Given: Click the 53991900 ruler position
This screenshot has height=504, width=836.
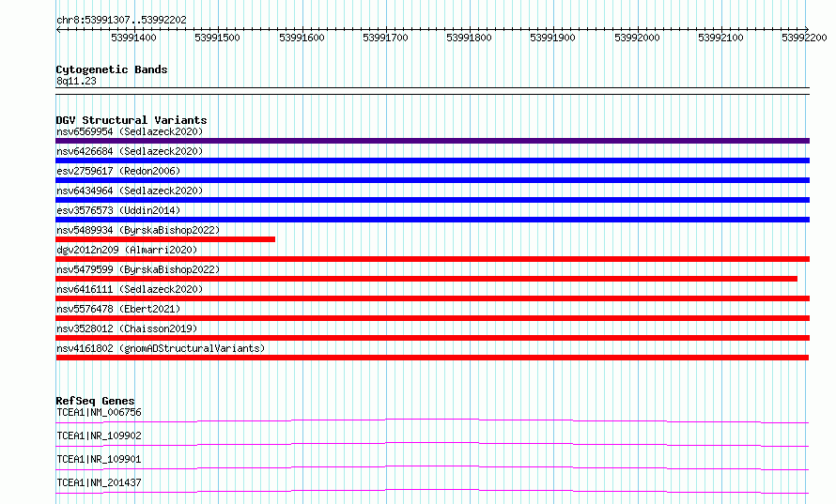Looking at the screenshot, I should pos(553,38).
